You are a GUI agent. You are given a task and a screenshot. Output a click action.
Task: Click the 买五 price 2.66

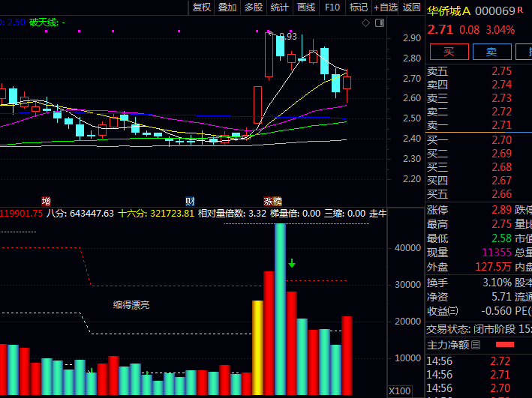pos(501,194)
